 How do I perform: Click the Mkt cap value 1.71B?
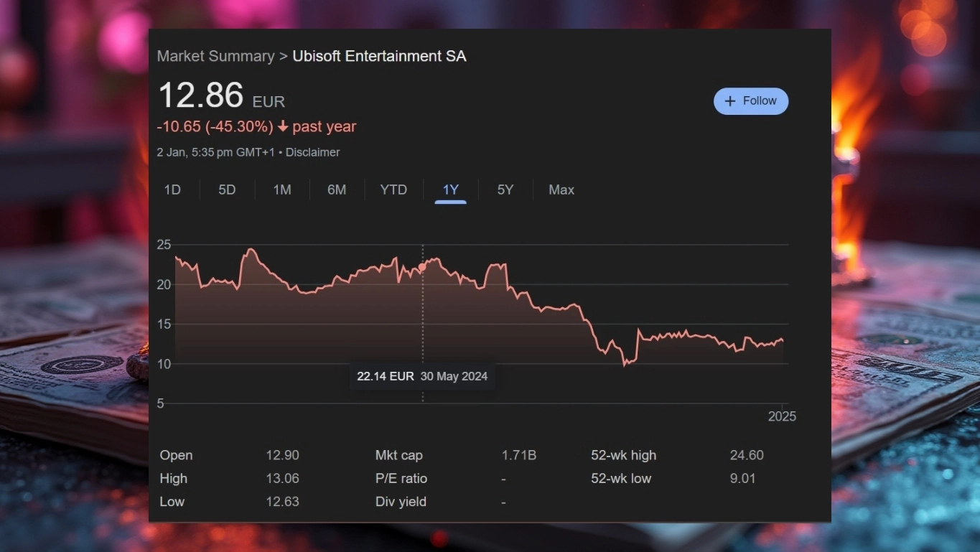tap(519, 455)
